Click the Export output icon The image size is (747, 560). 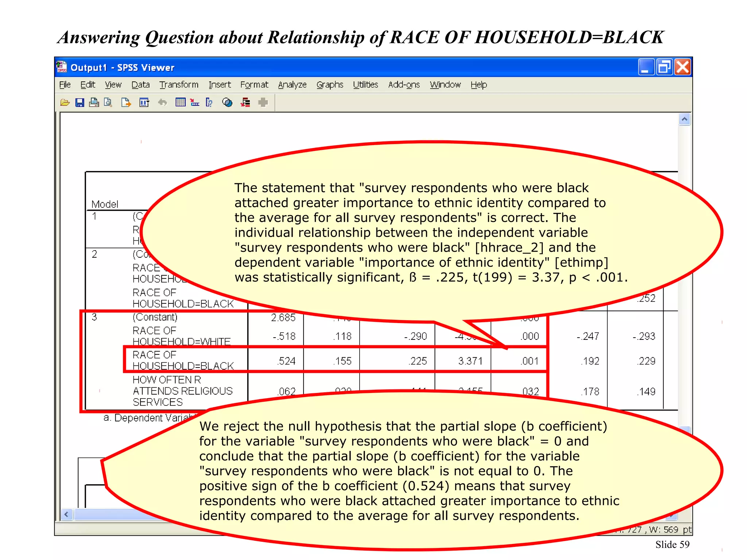126,103
